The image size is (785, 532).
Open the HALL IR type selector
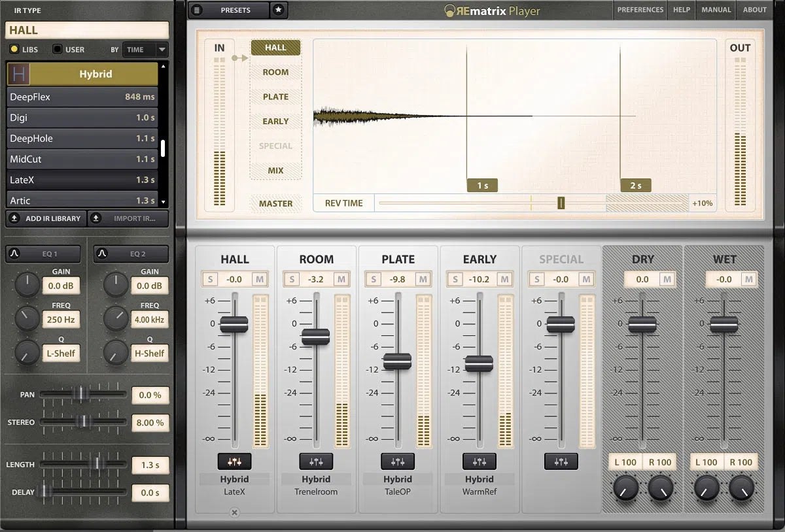(87, 30)
